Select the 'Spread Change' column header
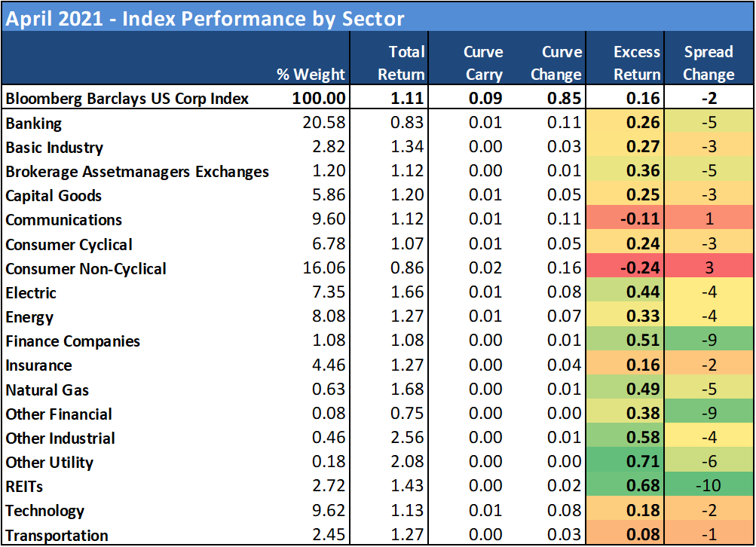The height and width of the screenshot is (547, 756). pyautogui.click(x=709, y=63)
